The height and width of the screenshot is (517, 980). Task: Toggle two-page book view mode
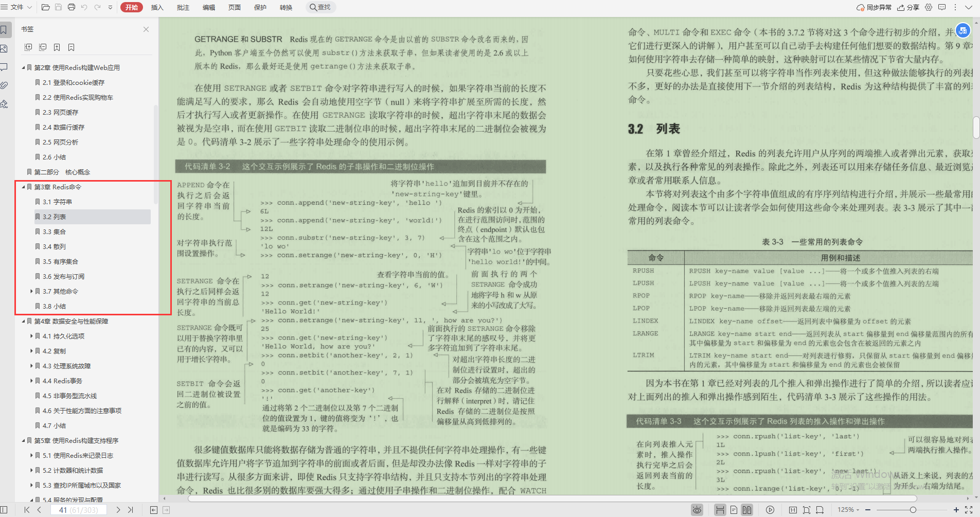747,510
